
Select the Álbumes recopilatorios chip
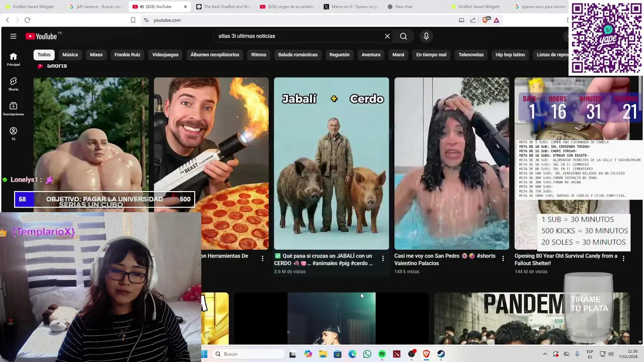point(215,55)
